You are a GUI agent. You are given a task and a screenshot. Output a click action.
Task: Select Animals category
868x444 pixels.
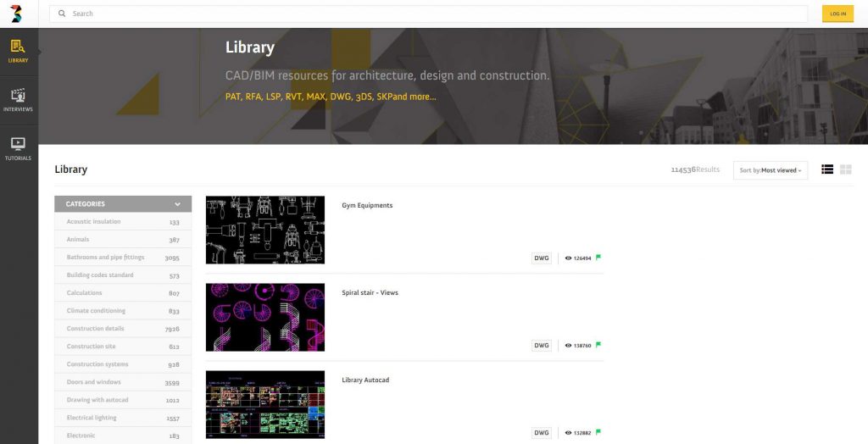(123, 240)
